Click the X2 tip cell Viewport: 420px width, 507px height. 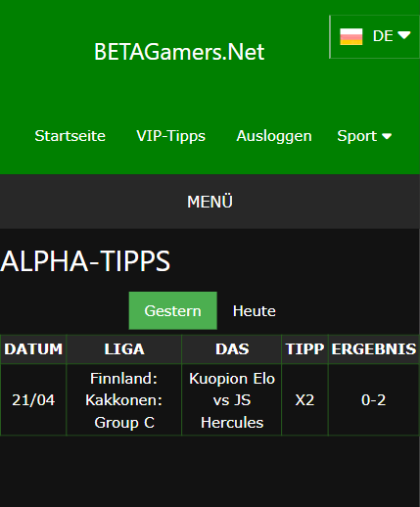coord(304,400)
